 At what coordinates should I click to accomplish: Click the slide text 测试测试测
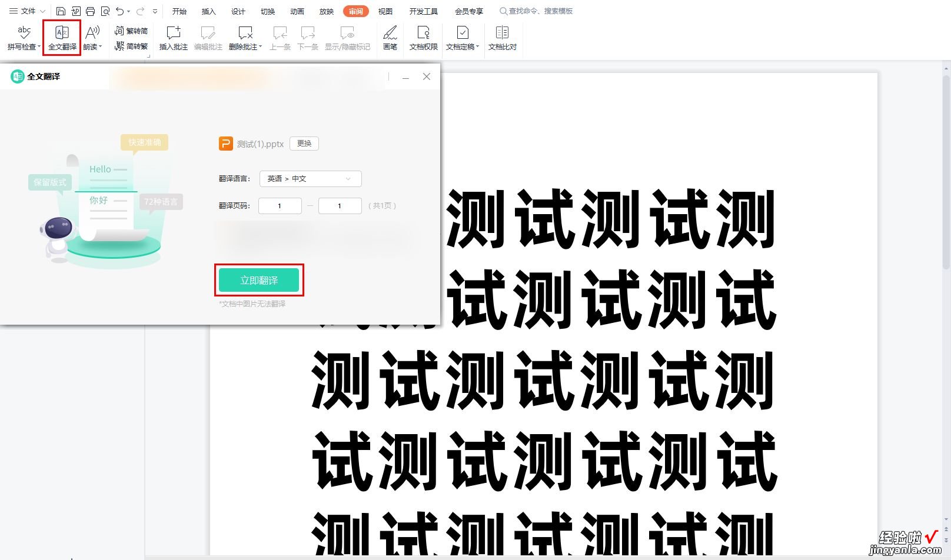(610, 218)
